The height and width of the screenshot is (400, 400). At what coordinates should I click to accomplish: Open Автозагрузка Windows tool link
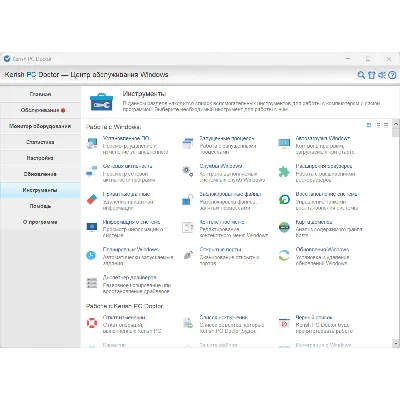coord(323,138)
